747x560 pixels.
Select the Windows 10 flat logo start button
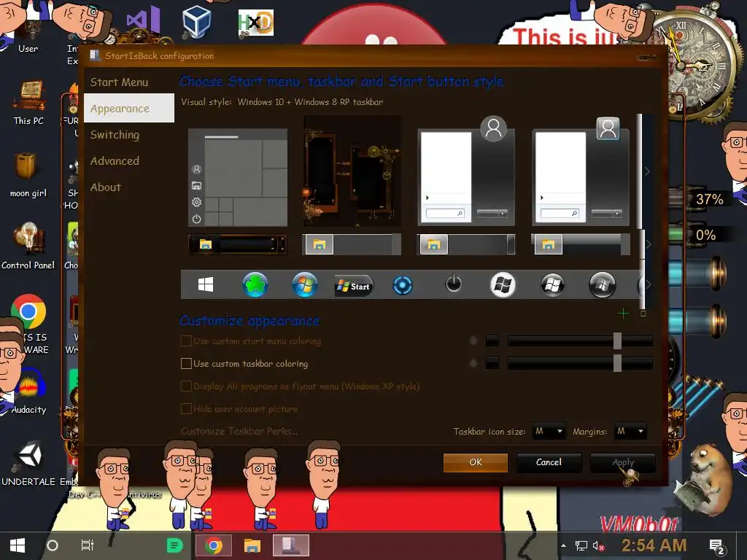[x=205, y=285]
